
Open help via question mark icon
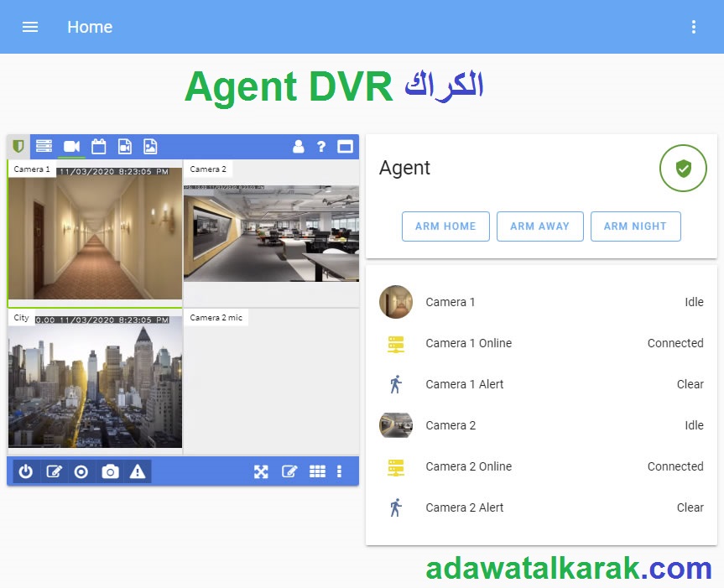click(321, 147)
